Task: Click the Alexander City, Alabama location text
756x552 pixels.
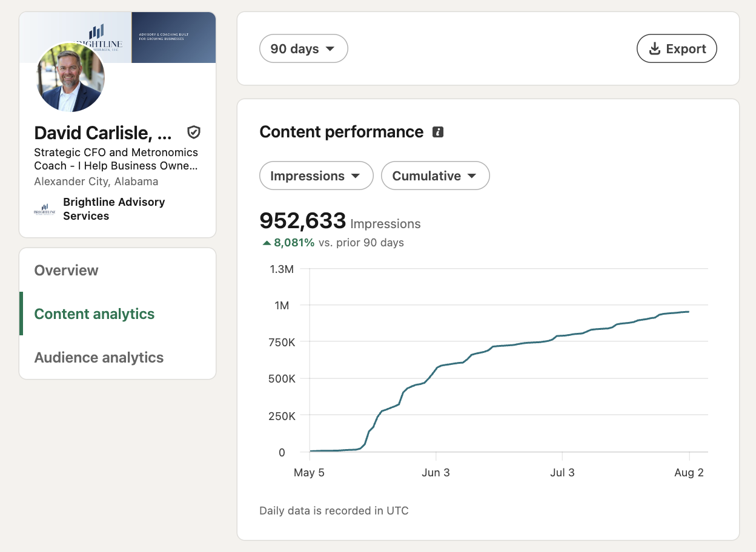Action: (96, 182)
